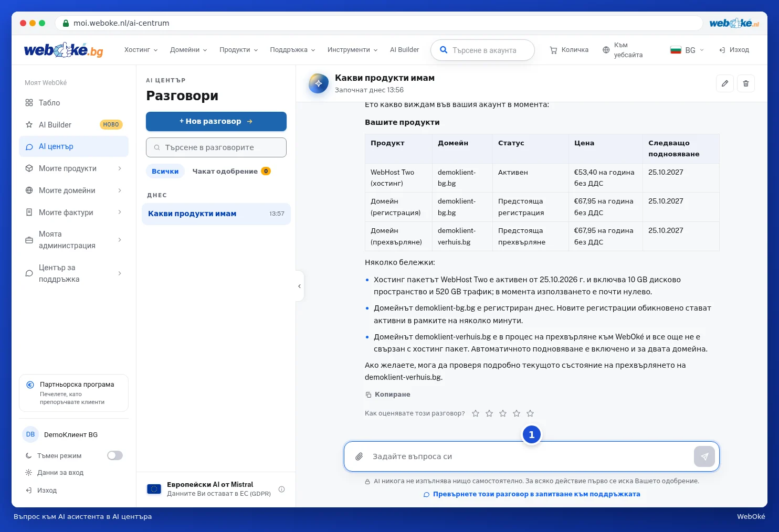
Task: Open the Поддръжка dropdown menu
Action: tap(292, 50)
